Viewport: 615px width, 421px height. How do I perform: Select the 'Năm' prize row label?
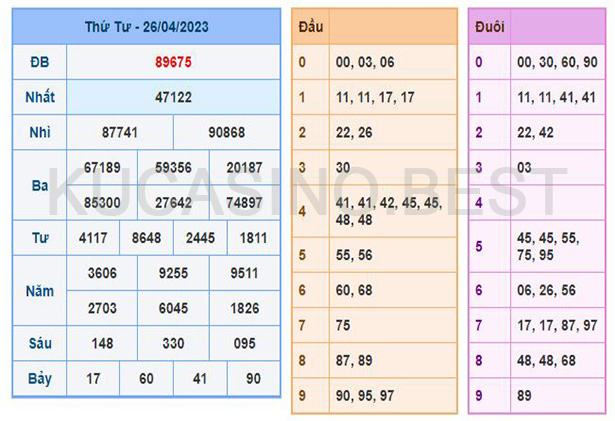40,291
